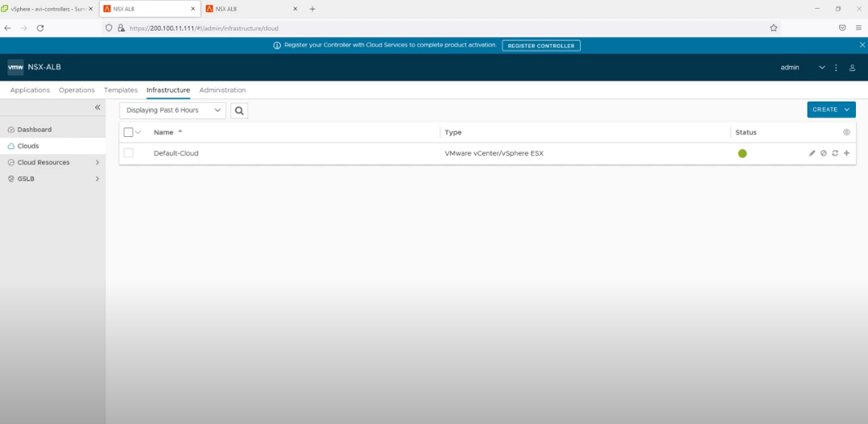
Task: Click the refresh icon in the Default-Cloud row
Action: 835,153
